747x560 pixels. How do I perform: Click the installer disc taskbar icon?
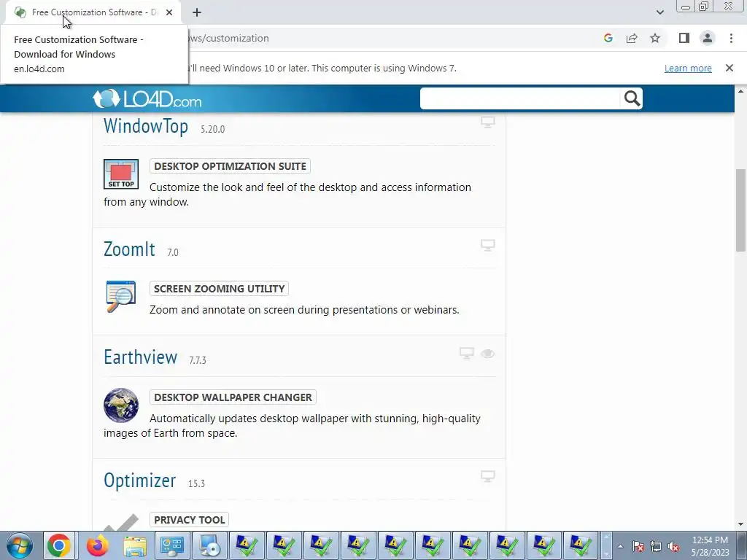pos(209,545)
